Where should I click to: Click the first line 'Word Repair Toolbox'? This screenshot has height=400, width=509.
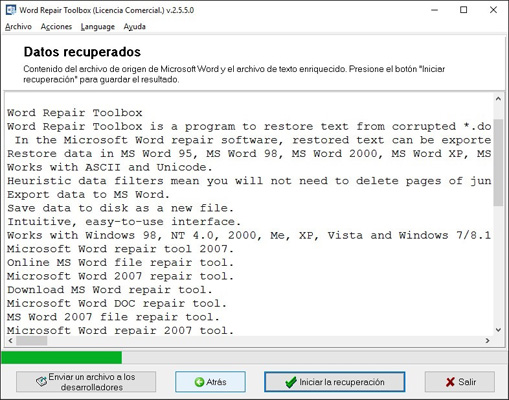pos(75,113)
